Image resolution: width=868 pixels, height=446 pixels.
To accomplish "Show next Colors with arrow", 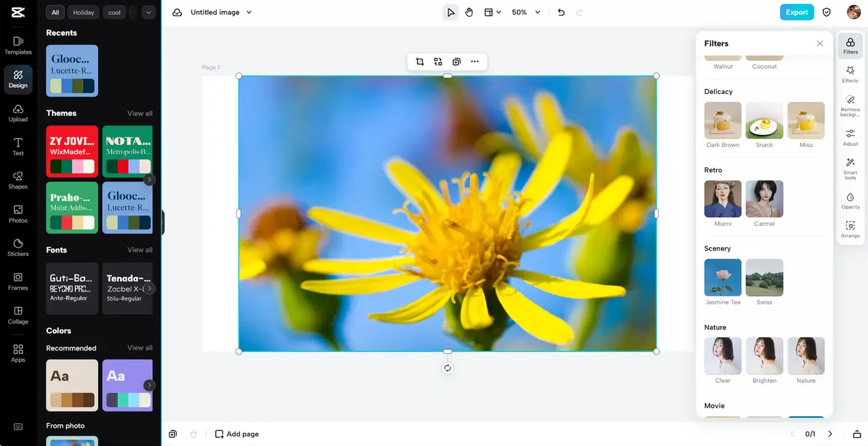I will (x=149, y=385).
